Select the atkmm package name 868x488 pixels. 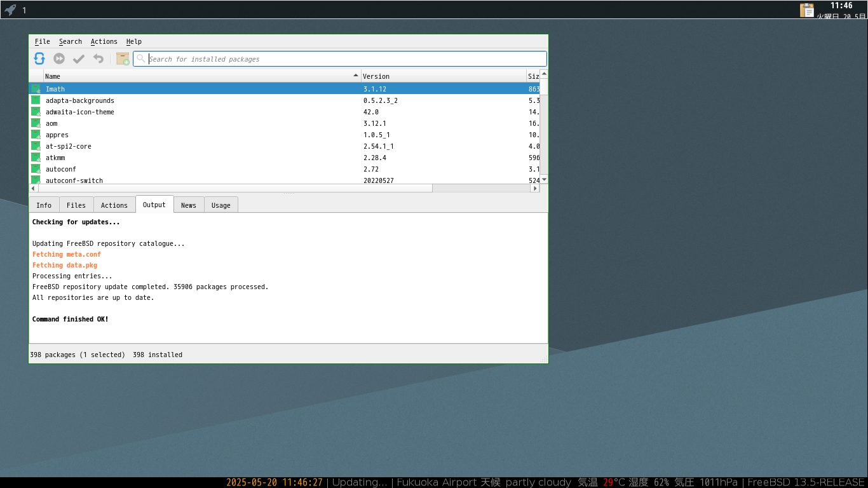pyautogui.click(x=55, y=158)
